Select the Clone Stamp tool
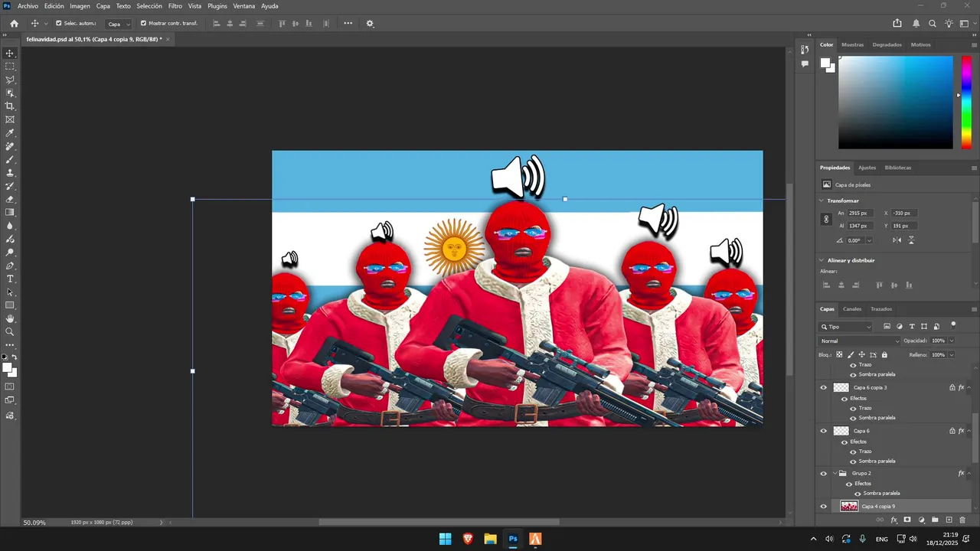Screen dimensions: 980x551 10,173
